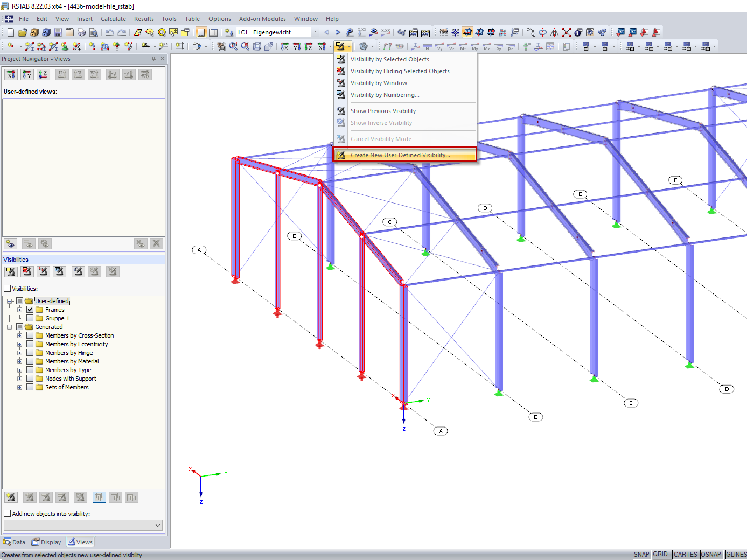Screen dimensions: 747x560
Task: Click the Undo arrow icon
Action: click(110, 32)
